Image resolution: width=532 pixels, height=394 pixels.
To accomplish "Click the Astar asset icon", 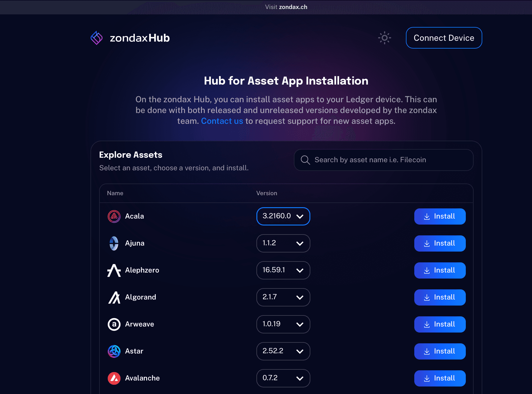I will point(114,351).
